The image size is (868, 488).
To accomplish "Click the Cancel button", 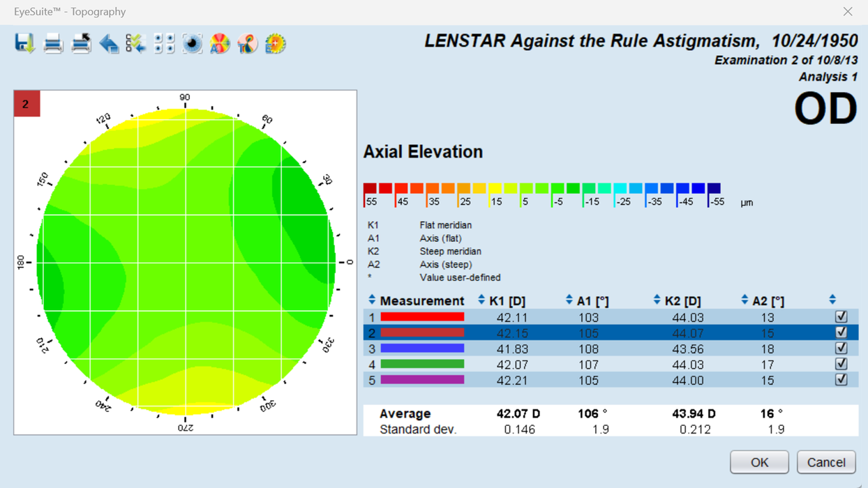I will (x=826, y=462).
